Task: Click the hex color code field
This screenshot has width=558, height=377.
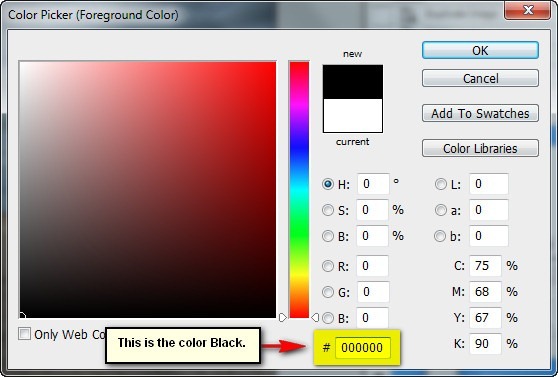Action: 363,348
